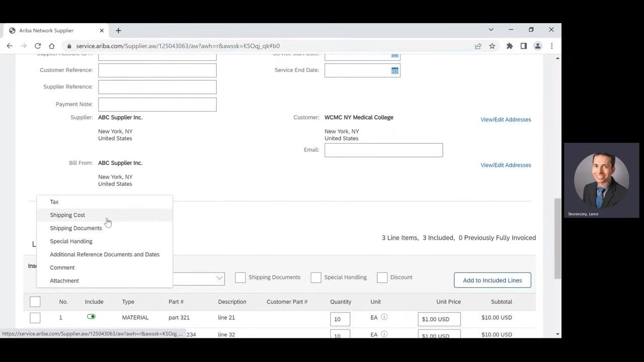Click the customer Email field
The image size is (644, 362).
coord(384,150)
